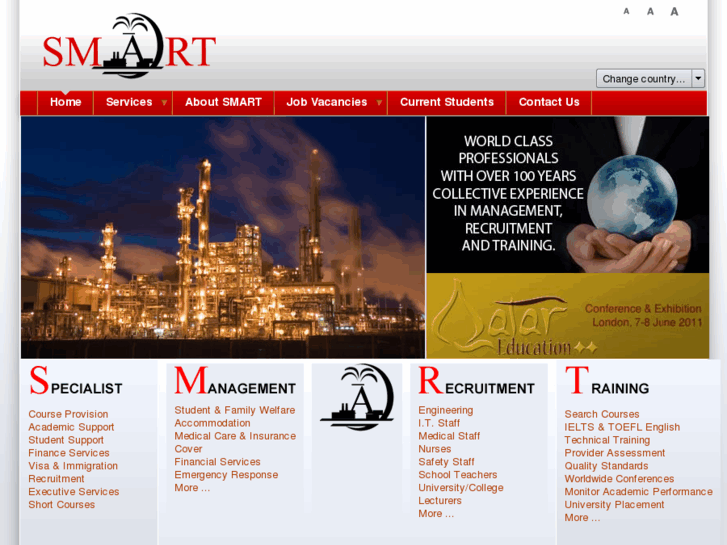Open the Student Support link
727x545 pixels.
pyautogui.click(x=66, y=440)
